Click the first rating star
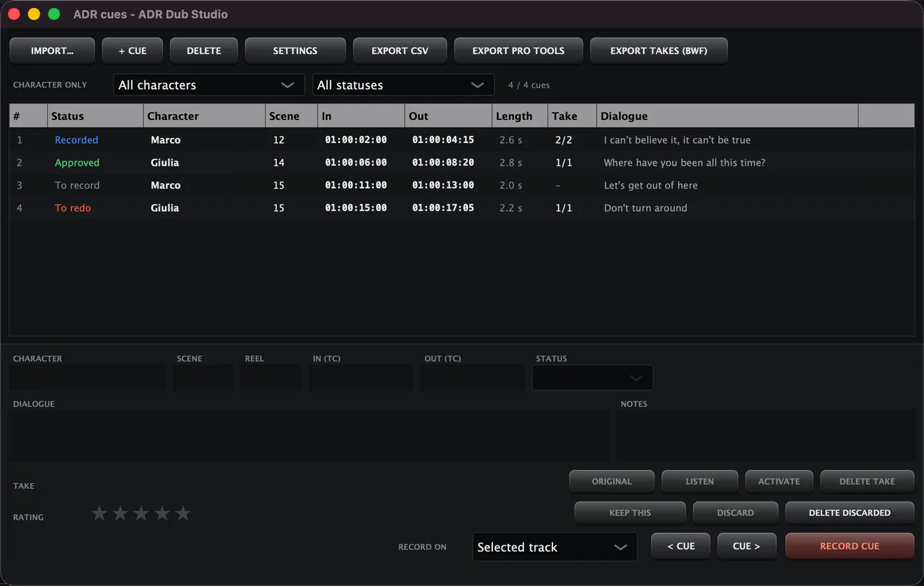Screen dimensions: 924x586 coord(99,513)
